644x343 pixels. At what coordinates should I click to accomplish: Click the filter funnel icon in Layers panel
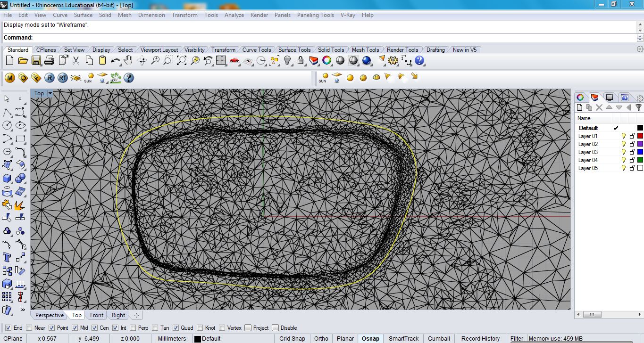(x=638, y=107)
